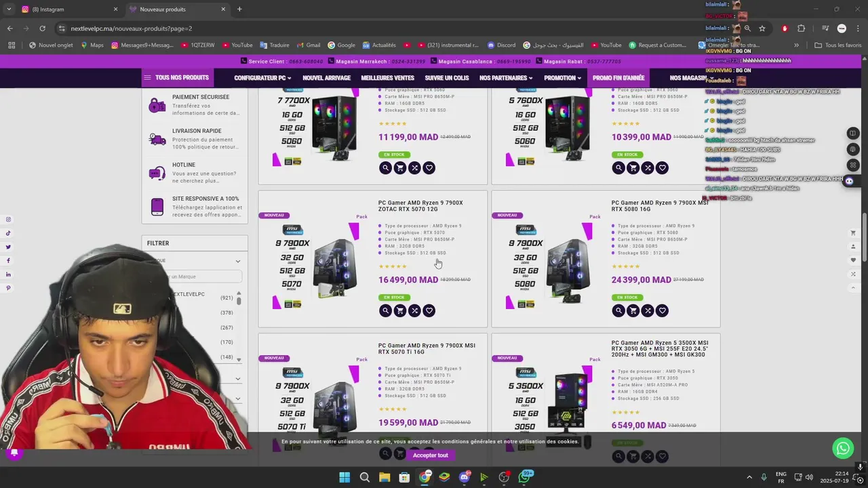This screenshot has width=868, height=488.
Task: Reload the nextlevelpc.ma page
Action: [42, 28]
